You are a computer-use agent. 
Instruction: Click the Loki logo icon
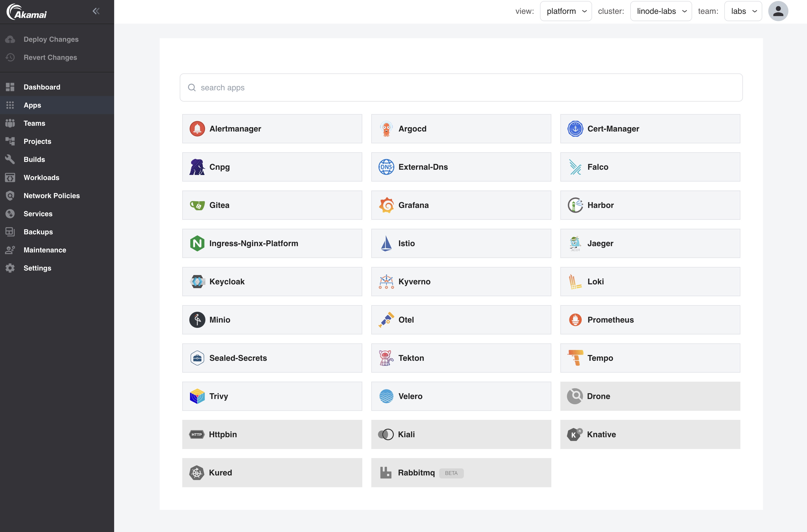click(575, 282)
